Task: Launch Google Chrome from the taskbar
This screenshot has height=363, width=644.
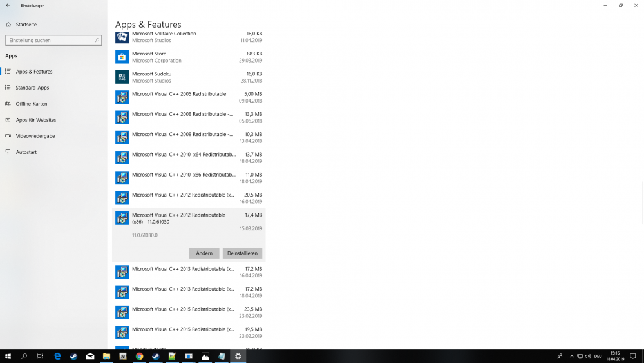Action: (139, 356)
